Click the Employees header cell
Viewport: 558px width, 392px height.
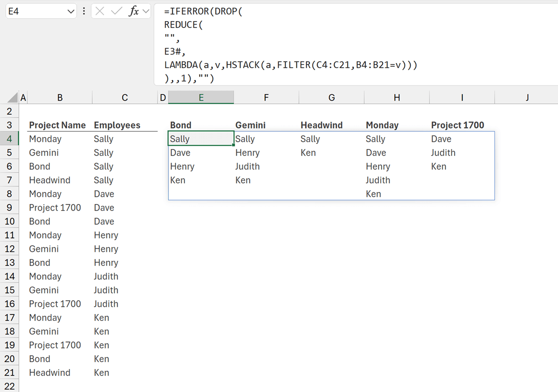[x=117, y=125]
